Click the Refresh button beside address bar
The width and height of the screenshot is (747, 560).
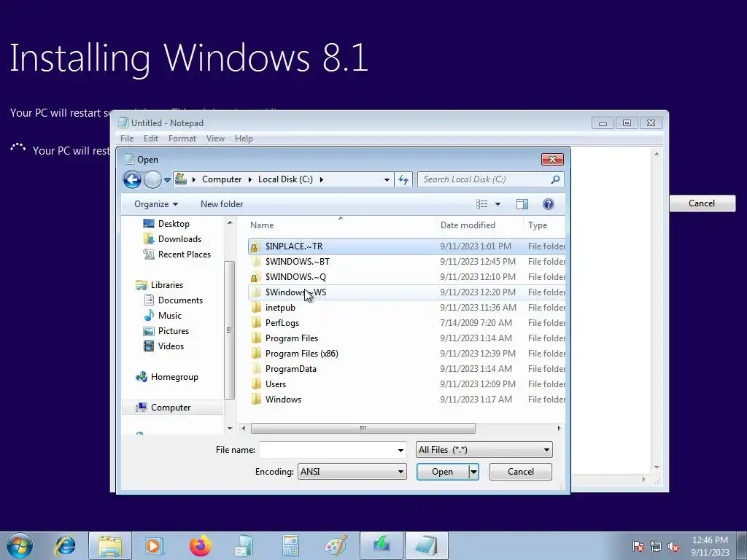click(x=403, y=179)
